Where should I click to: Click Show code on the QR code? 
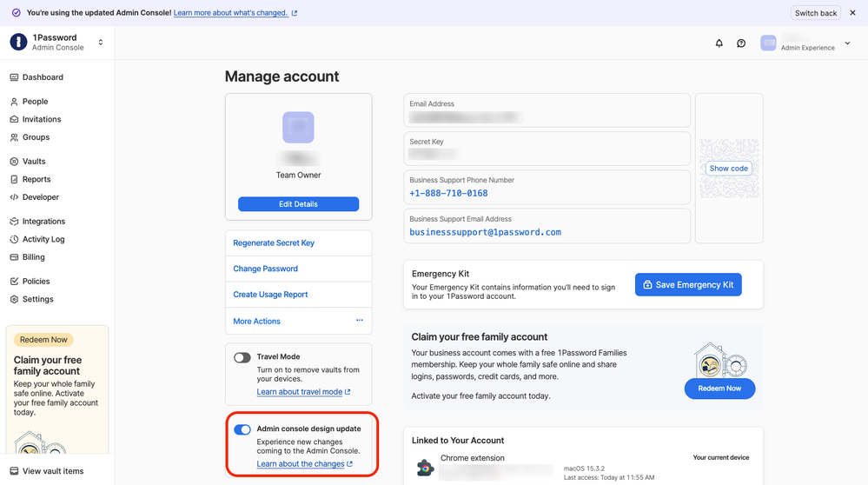click(728, 169)
